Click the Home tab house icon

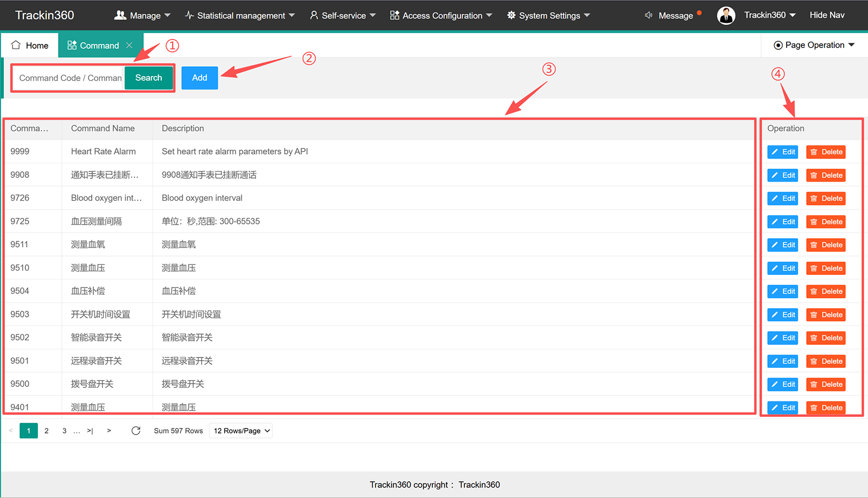(16, 45)
